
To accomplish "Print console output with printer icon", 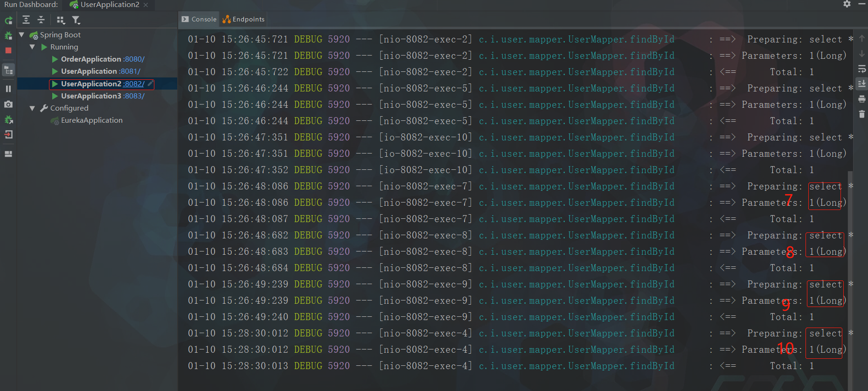I will tap(862, 99).
